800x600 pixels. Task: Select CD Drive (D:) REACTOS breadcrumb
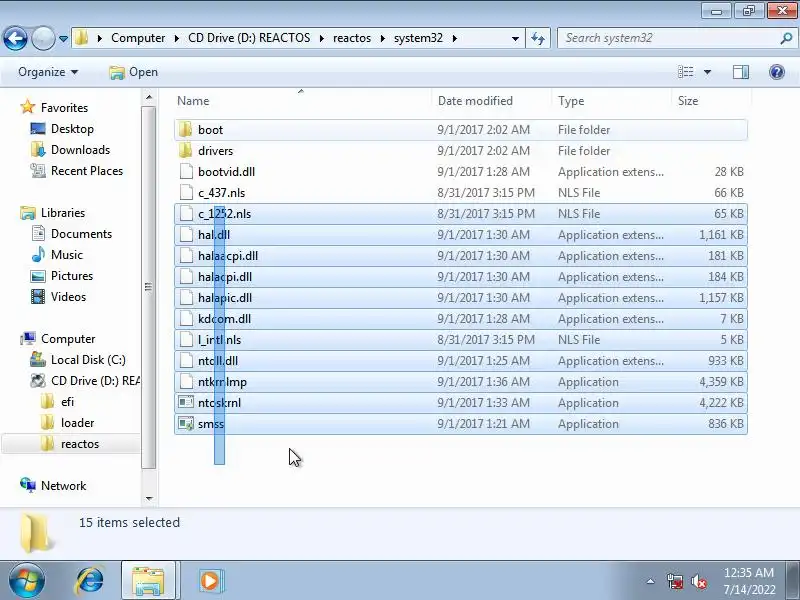(249, 38)
